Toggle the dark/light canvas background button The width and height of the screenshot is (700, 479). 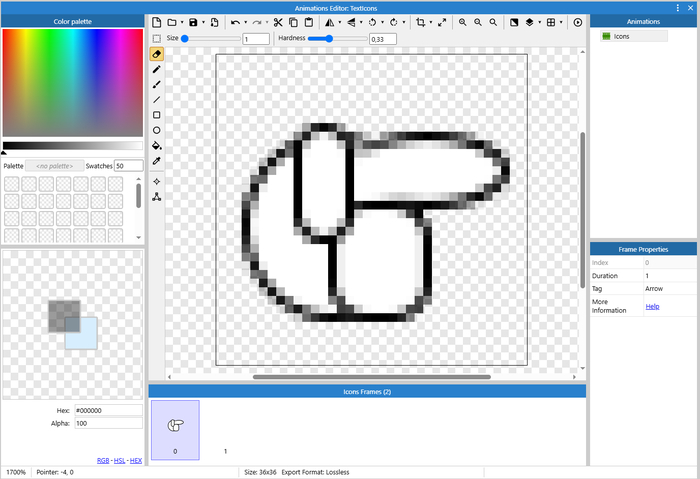[x=513, y=22]
